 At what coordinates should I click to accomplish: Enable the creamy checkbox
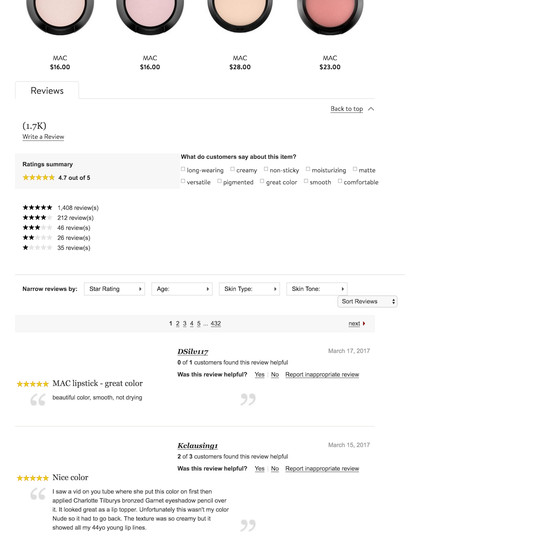click(x=232, y=169)
